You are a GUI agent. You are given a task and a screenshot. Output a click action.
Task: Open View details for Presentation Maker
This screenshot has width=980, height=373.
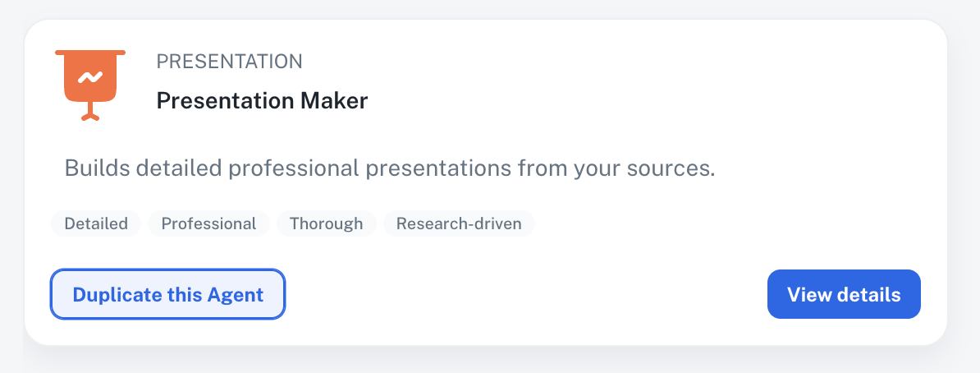coord(844,294)
